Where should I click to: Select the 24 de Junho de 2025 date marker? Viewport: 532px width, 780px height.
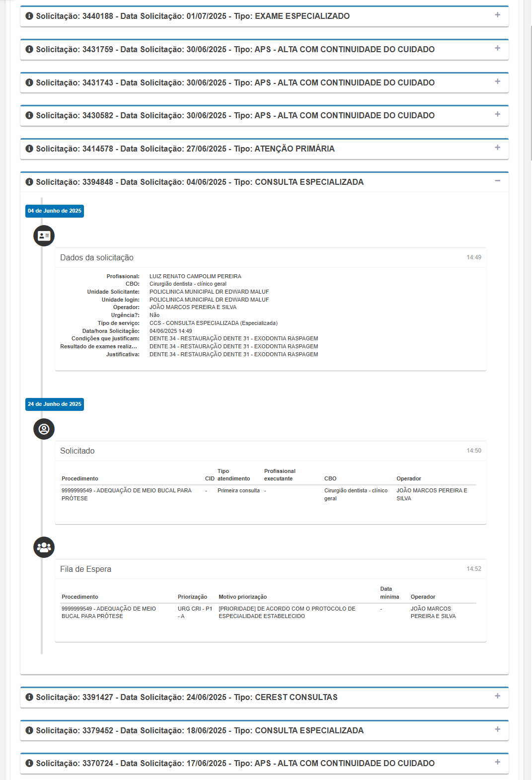click(55, 404)
